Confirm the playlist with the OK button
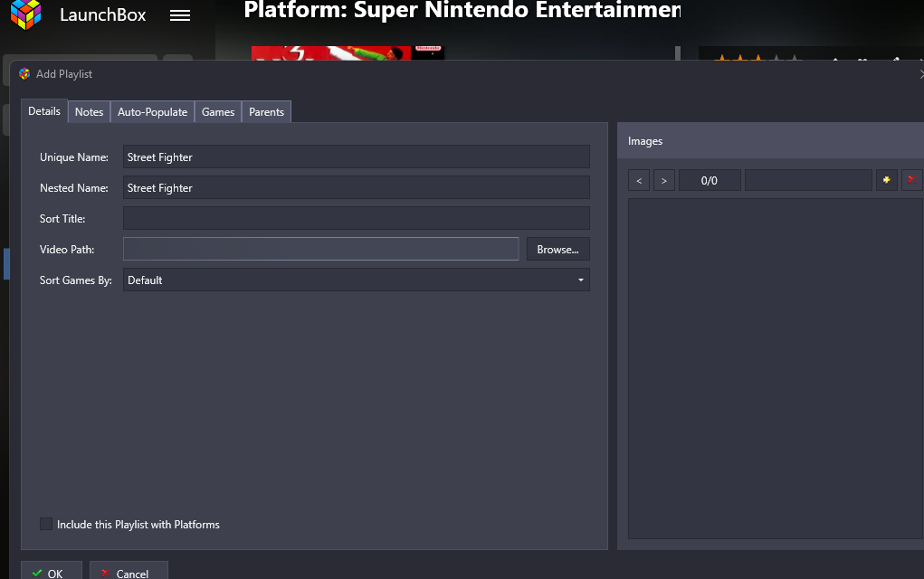The height and width of the screenshot is (579, 924). coord(52,572)
